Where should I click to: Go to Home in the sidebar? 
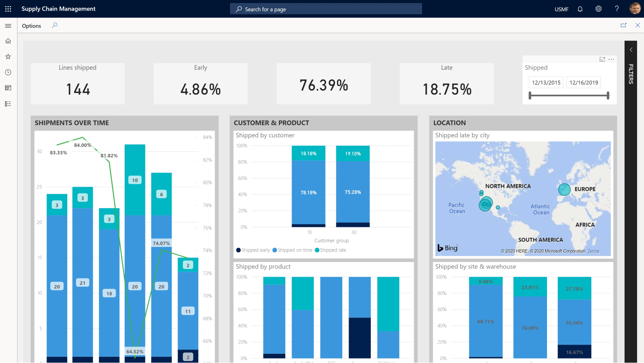click(8, 41)
